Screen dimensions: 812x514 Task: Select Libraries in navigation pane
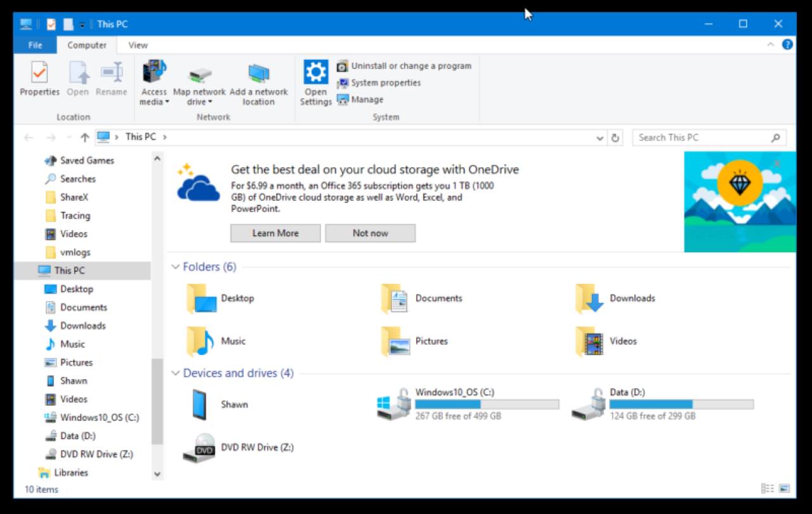(x=63, y=473)
